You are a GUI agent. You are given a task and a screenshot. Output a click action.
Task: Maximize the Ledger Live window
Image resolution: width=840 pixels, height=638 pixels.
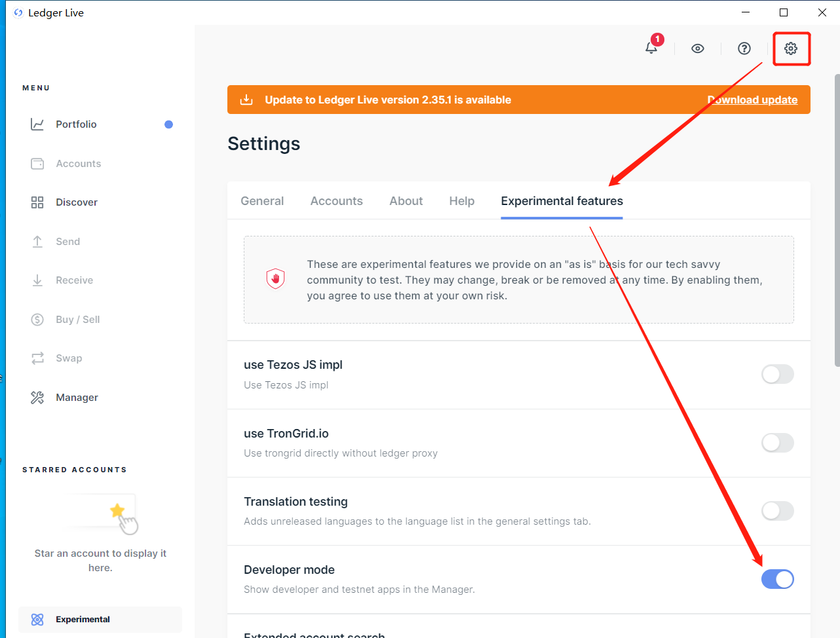(x=784, y=12)
